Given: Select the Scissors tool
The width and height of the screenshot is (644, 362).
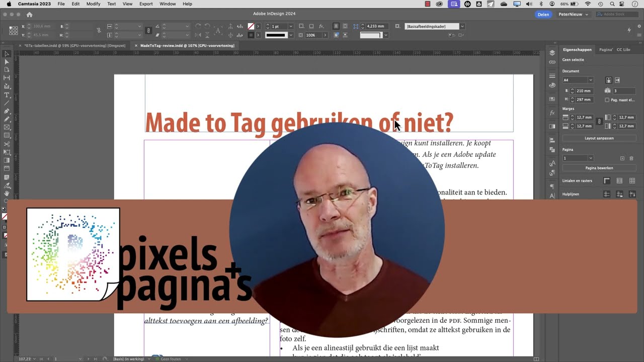Looking at the screenshot, I should [7, 144].
